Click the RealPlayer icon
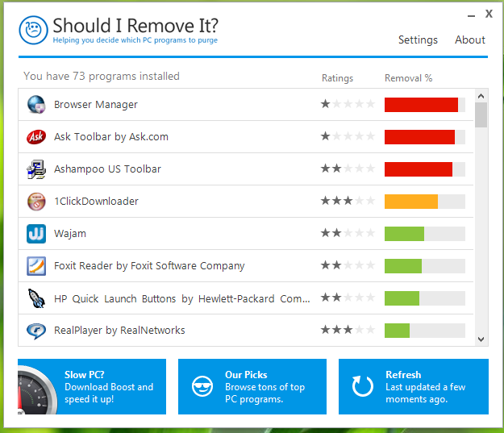Image resolution: width=504 pixels, height=433 pixels. click(x=36, y=331)
